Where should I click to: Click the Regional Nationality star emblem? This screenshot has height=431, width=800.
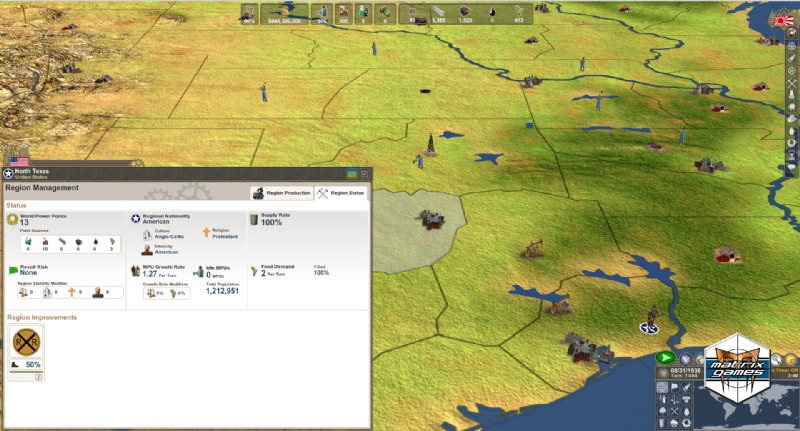136,219
